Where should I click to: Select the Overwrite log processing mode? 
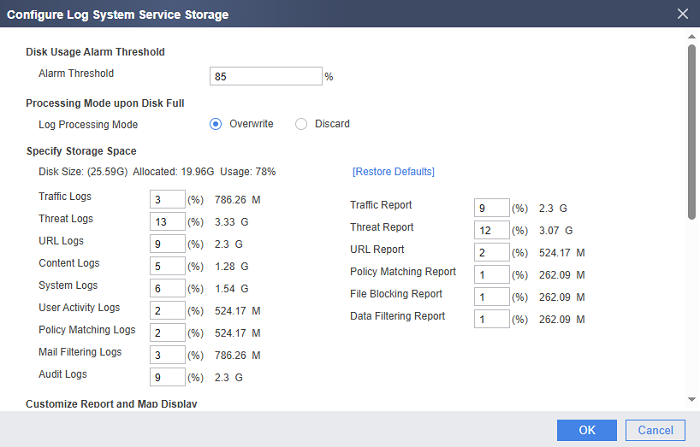pyautogui.click(x=216, y=124)
